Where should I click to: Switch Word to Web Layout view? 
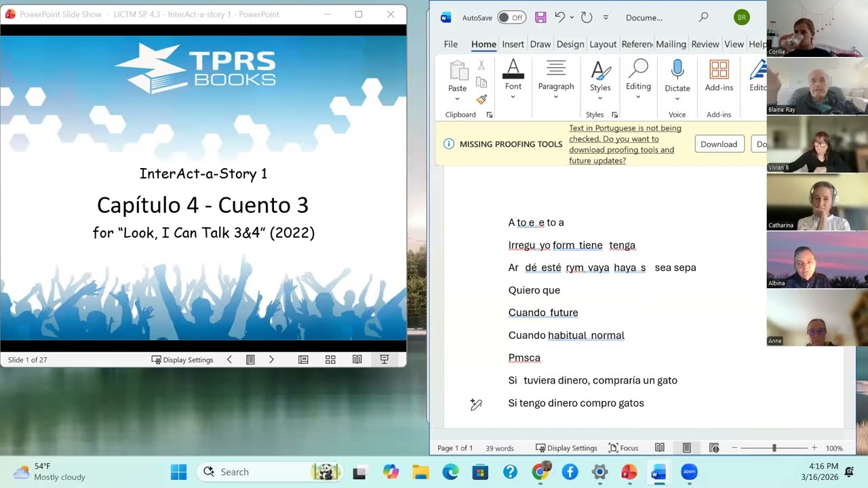[x=714, y=448]
